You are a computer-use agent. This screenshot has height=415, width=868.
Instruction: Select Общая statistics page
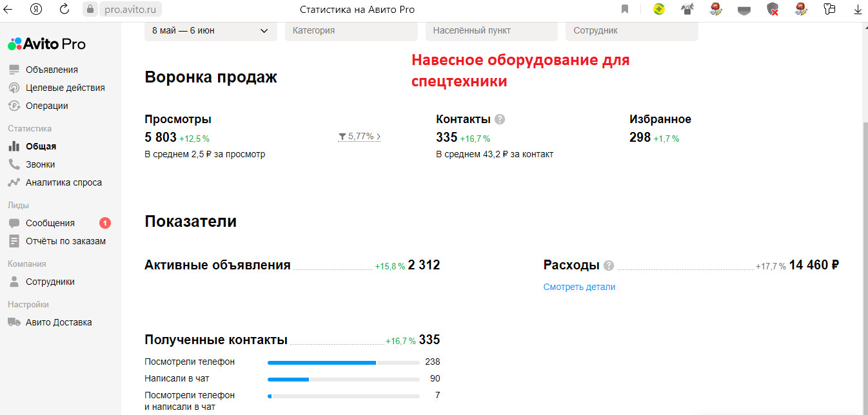click(x=41, y=146)
